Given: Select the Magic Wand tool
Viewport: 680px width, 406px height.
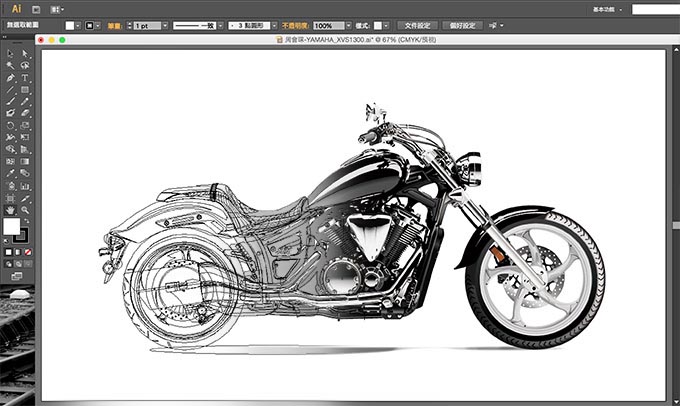Looking at the screenshot, I should point(10,65).
